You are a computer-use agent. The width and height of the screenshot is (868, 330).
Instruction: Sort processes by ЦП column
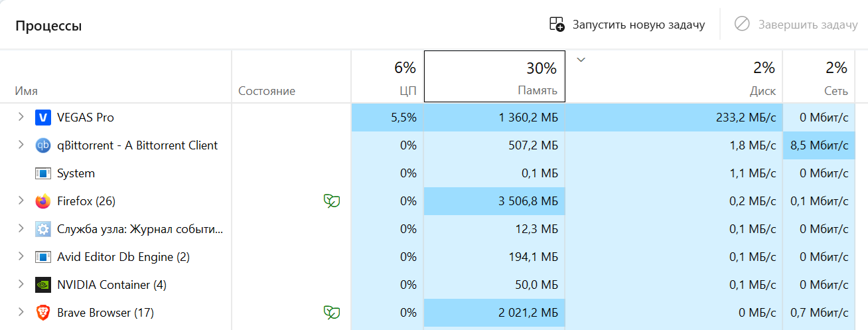coord(388,78)
